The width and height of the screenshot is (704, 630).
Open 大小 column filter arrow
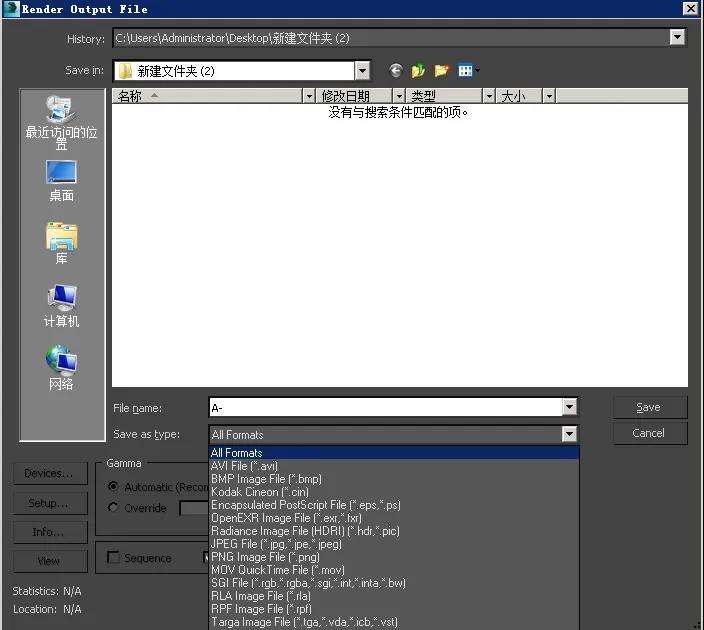click(x=549, y=96)
